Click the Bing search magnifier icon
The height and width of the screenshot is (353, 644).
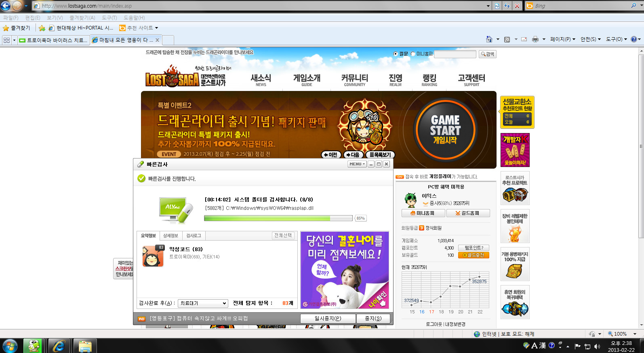(634, 6)
